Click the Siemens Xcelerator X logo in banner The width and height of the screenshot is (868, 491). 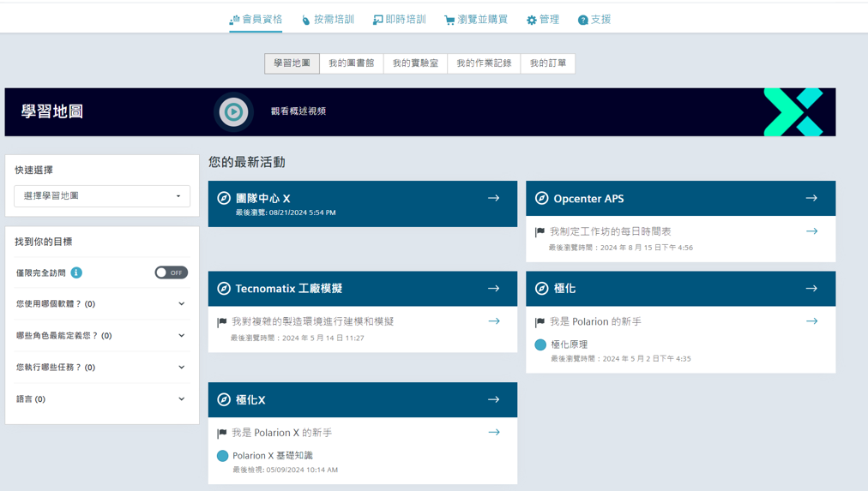[x=793, y=111]
